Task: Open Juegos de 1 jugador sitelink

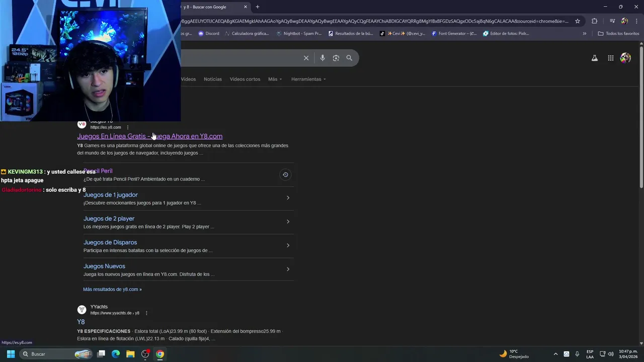Action: click(110, 195)
